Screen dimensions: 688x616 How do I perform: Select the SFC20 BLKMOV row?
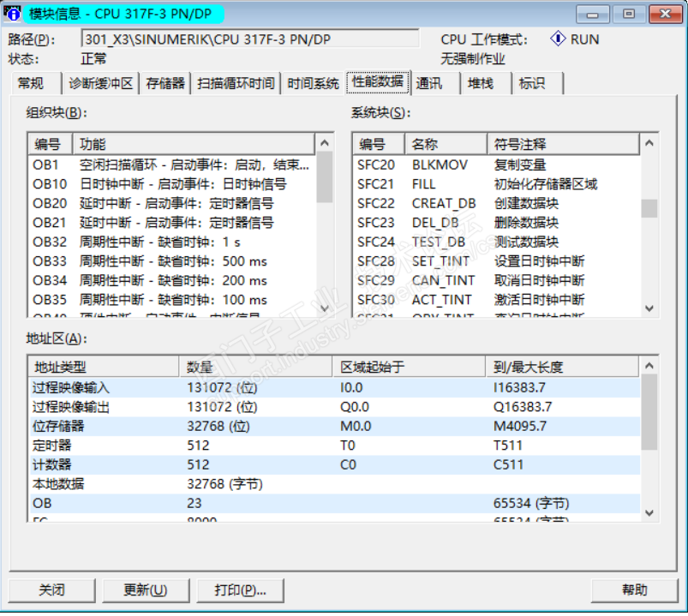coord(497,165)
